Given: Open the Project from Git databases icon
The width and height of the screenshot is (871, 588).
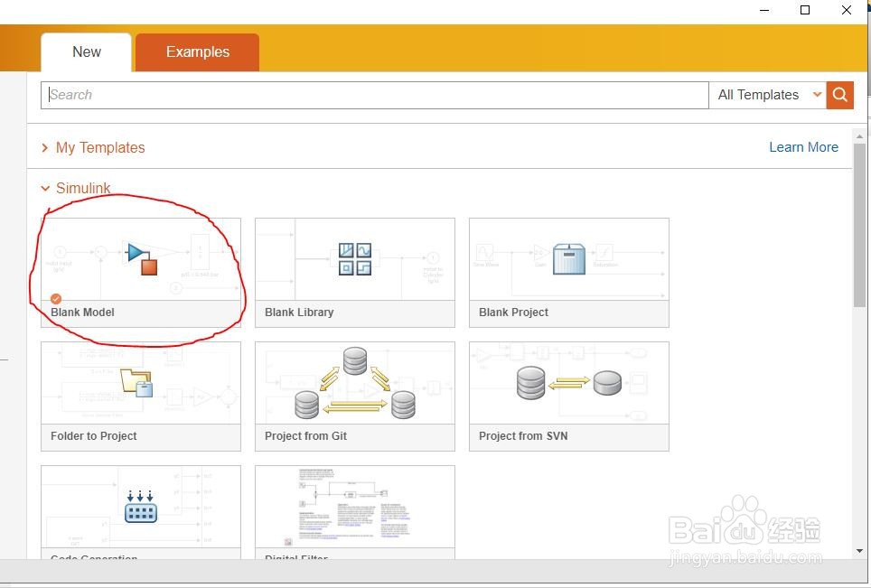Looking at the screenshot, I should 355,383.
